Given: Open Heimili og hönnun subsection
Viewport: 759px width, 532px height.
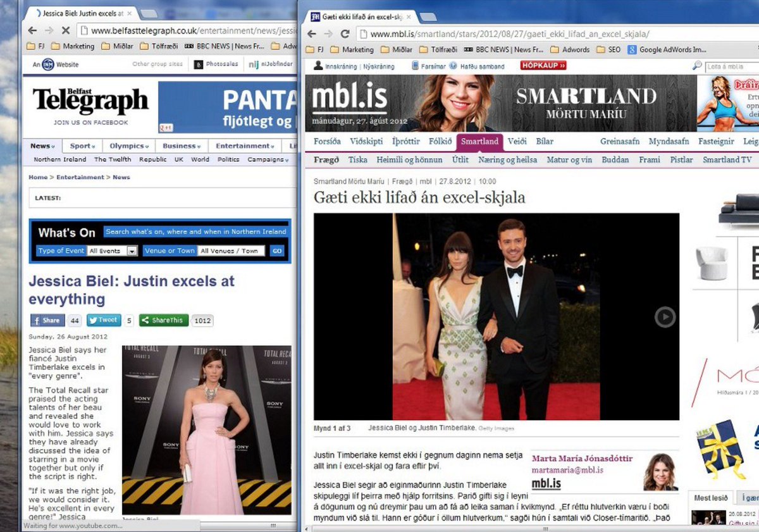Looking at the screenshot, I should pos(409,160).
